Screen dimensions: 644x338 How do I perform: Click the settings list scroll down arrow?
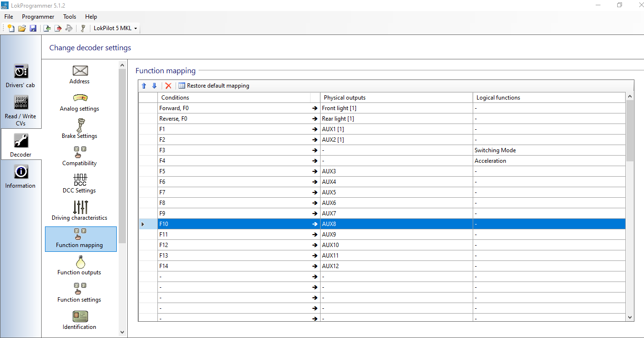pos(122,332)
